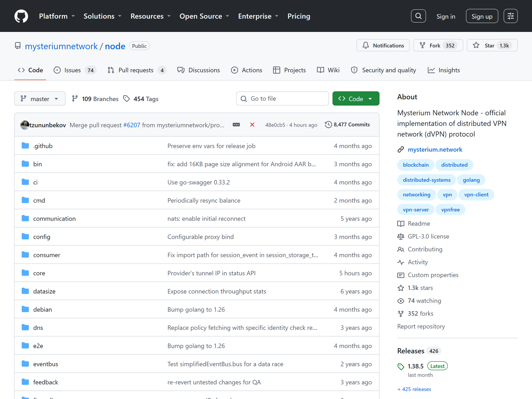Click the Sign in link
This screenshot has height=399, width=532.
(446, 16)
